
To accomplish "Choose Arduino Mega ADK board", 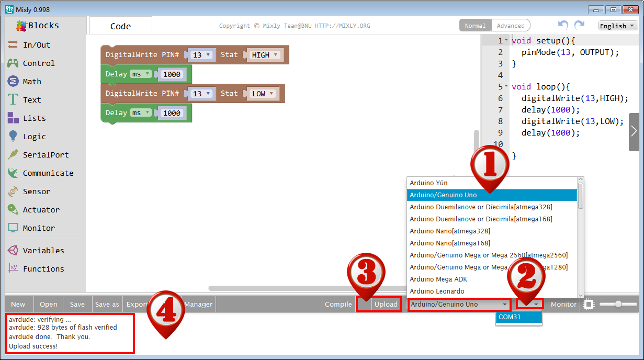I will pos(492,279).
